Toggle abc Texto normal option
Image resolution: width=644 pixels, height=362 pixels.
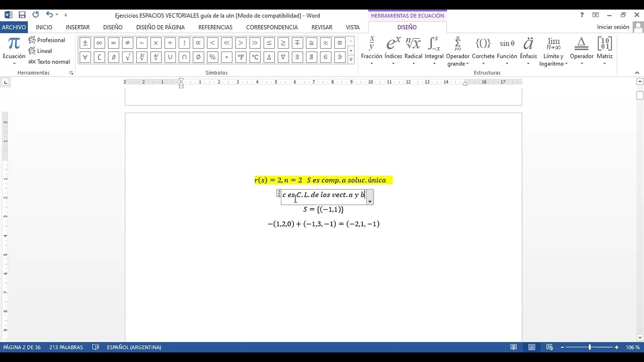tap(49, 62)
